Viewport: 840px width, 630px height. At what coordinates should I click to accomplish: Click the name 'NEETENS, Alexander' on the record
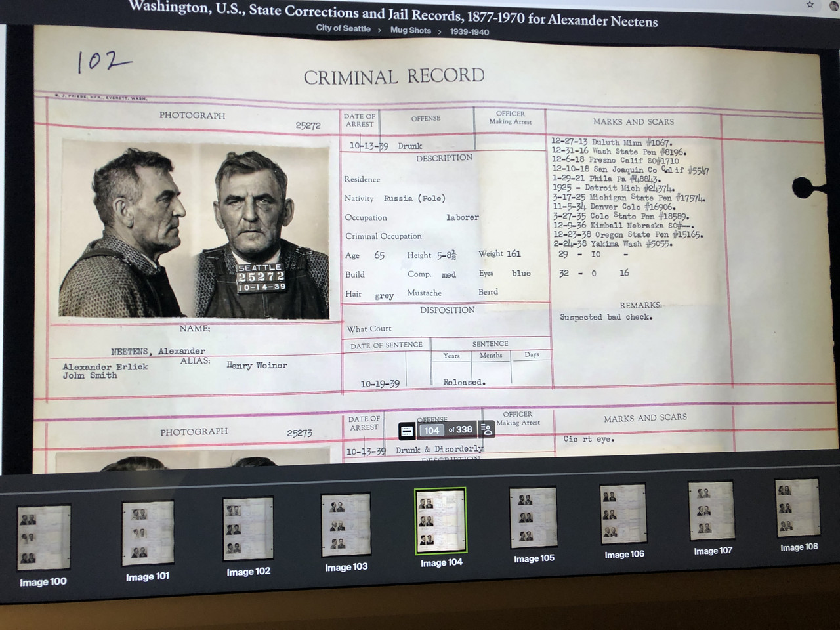pos(158,351)
